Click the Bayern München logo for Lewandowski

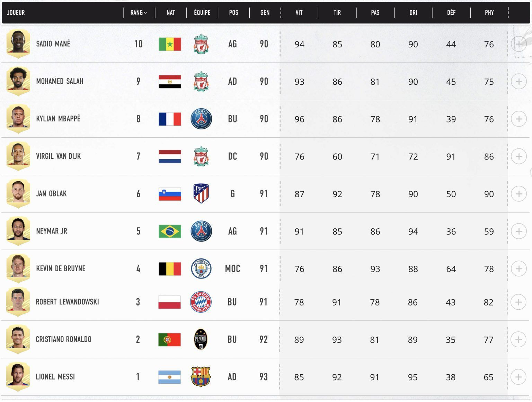[x=201, y=302]
